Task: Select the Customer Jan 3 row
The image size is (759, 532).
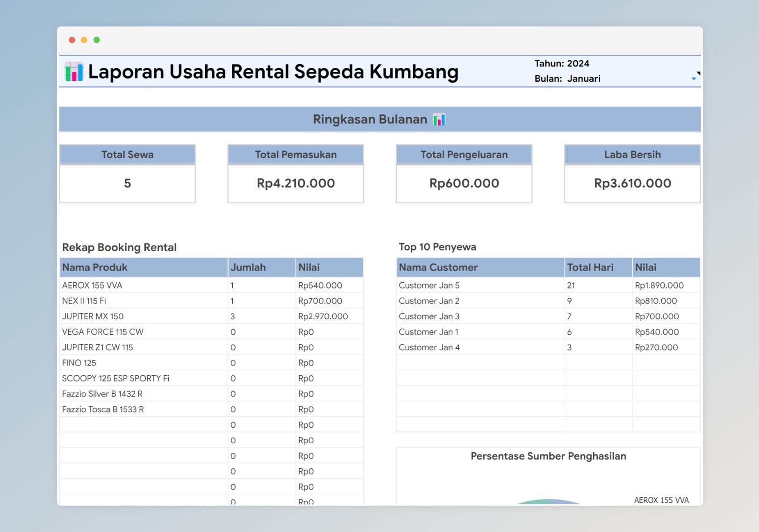Action: (x=548, y=316)
